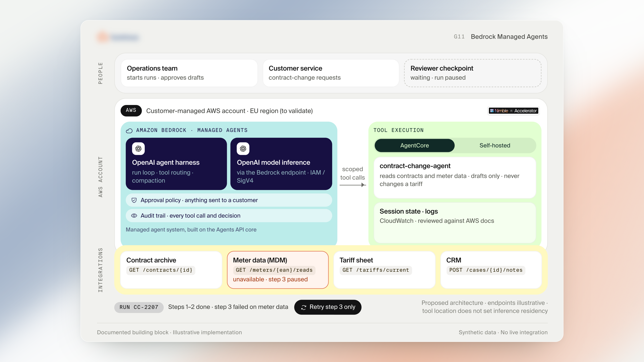The image size is (644, 362).
Task: Click the OpenAI logo on agent harness card
Action: coord(138,149)
